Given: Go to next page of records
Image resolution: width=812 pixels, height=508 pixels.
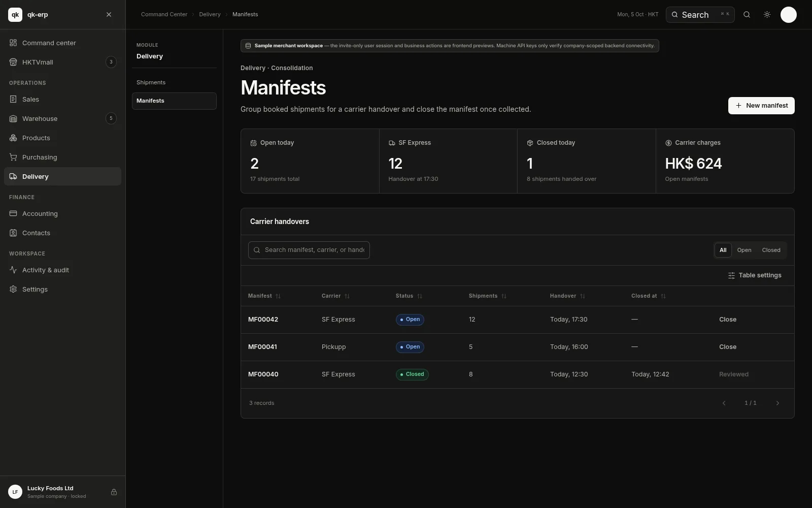Looking at the screenshot, I should [x=777, y=403].
